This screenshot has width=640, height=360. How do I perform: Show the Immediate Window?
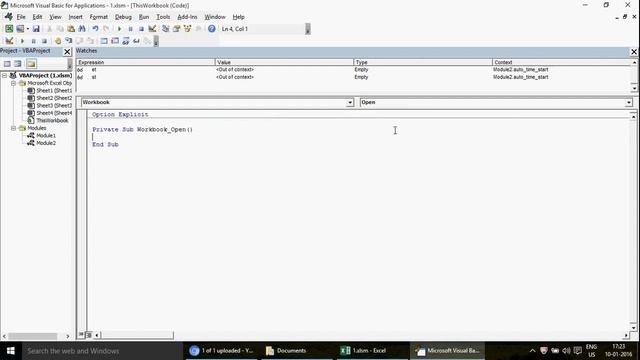pos(115,41)
